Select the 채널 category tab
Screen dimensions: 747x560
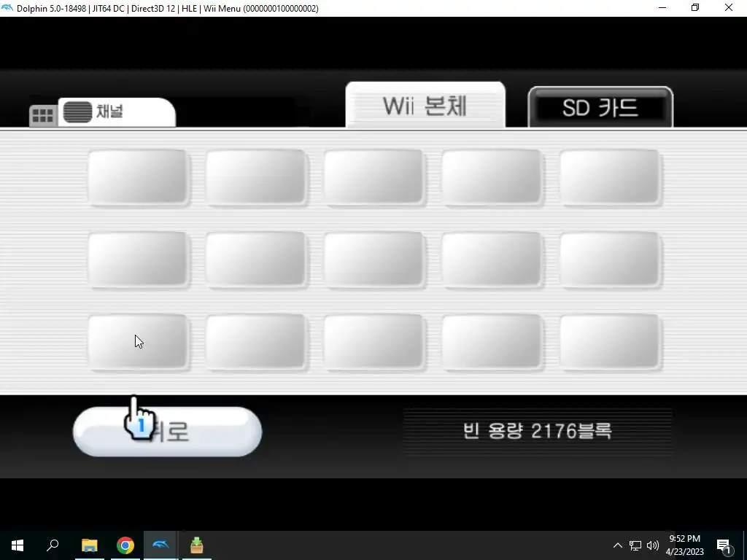(117, 112)
